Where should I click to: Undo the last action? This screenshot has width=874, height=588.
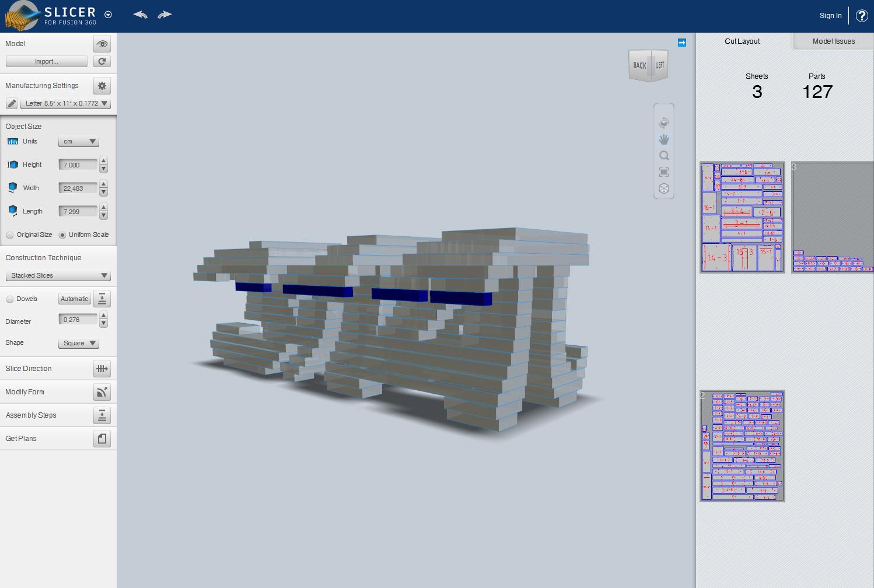coord(140,15)
